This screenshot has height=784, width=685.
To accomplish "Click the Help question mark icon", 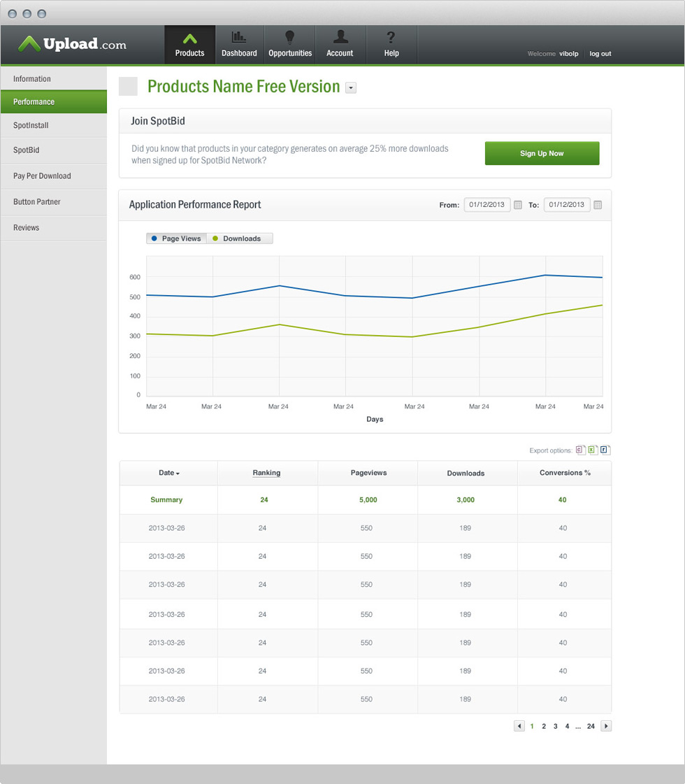I will (x=391, y=38).
